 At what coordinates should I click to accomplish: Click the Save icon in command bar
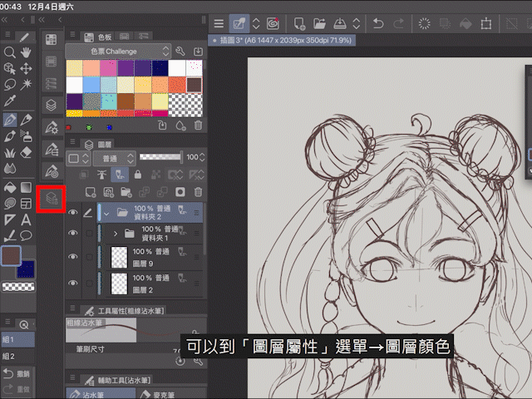(x=339, y=23)
